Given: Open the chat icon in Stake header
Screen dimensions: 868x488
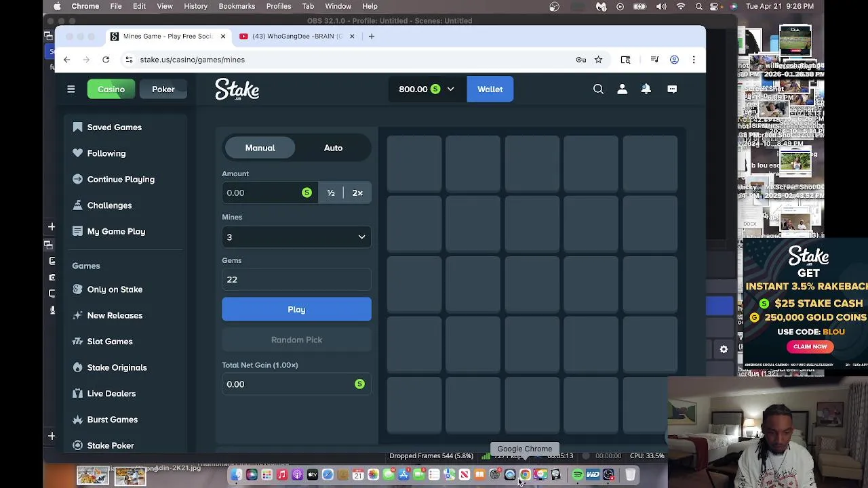Looking at the screenshot, I should 672,89.
